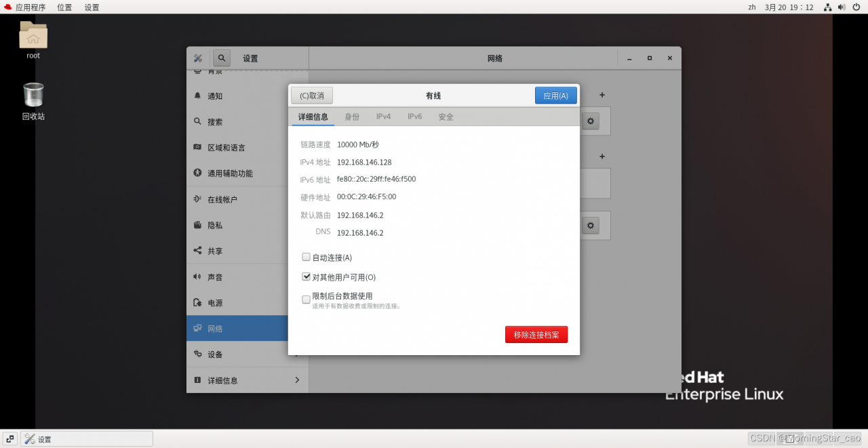Click the 应用(A) button
The height and width of the screenshot is (448, 868).
pyautogui.click(x=556, y=96)
